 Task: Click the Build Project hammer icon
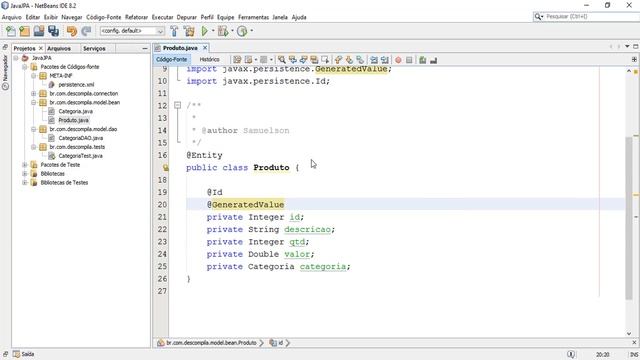[174, 31]
